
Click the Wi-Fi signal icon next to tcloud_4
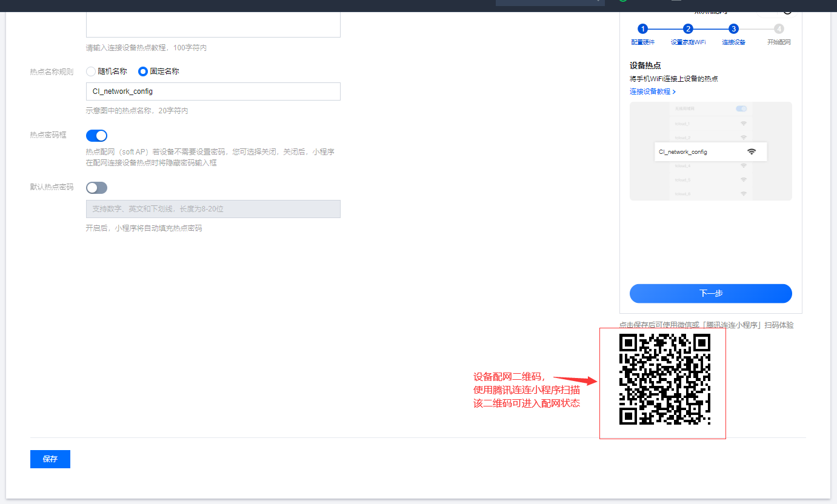[x=743, y=165]
